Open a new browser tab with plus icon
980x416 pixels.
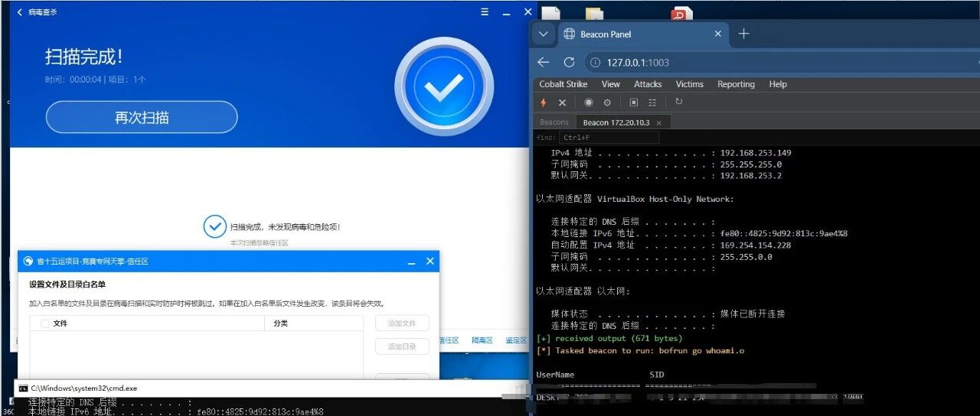743,34
